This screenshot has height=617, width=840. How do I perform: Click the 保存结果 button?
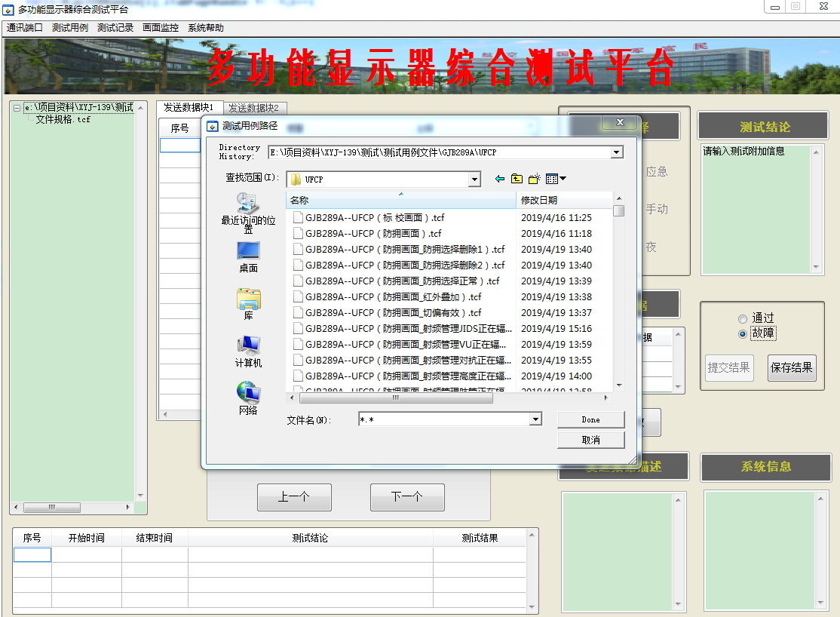click(x=792, y=368)
